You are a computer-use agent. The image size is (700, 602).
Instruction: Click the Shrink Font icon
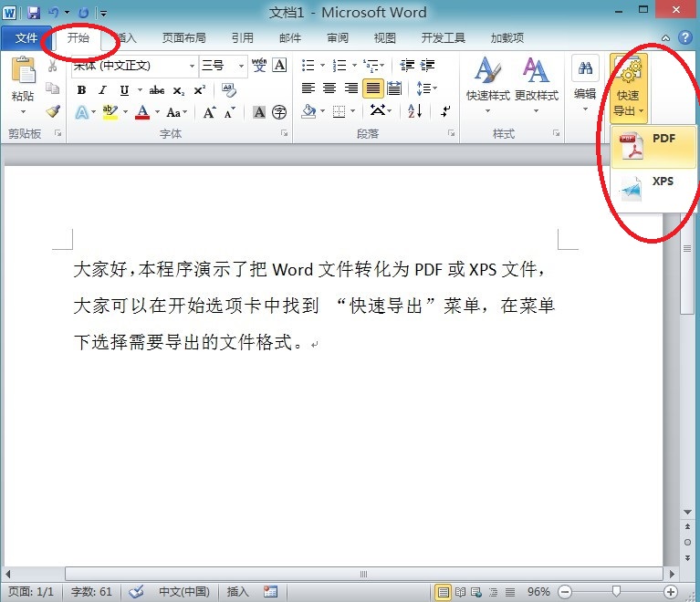coord(229,112)
